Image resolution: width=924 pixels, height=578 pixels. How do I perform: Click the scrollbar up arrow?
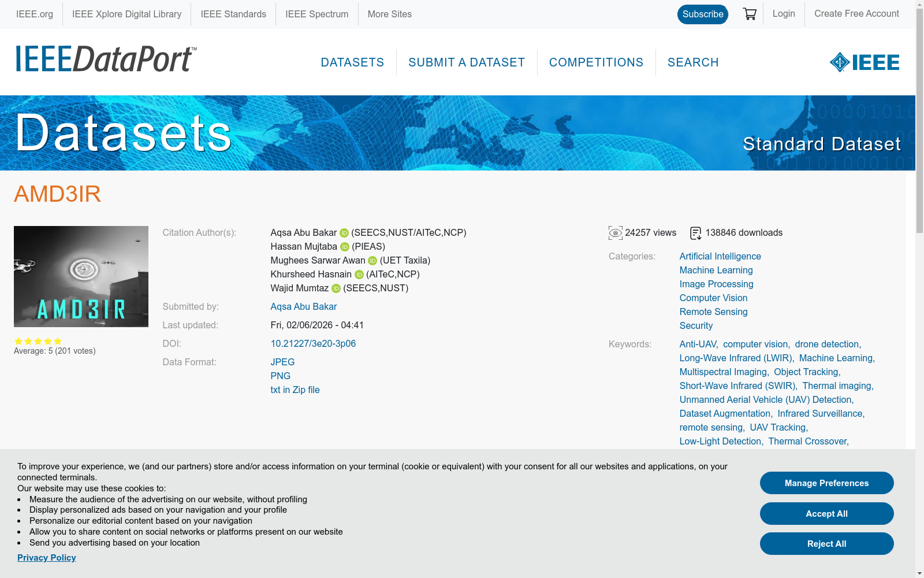tap(919, 4)
